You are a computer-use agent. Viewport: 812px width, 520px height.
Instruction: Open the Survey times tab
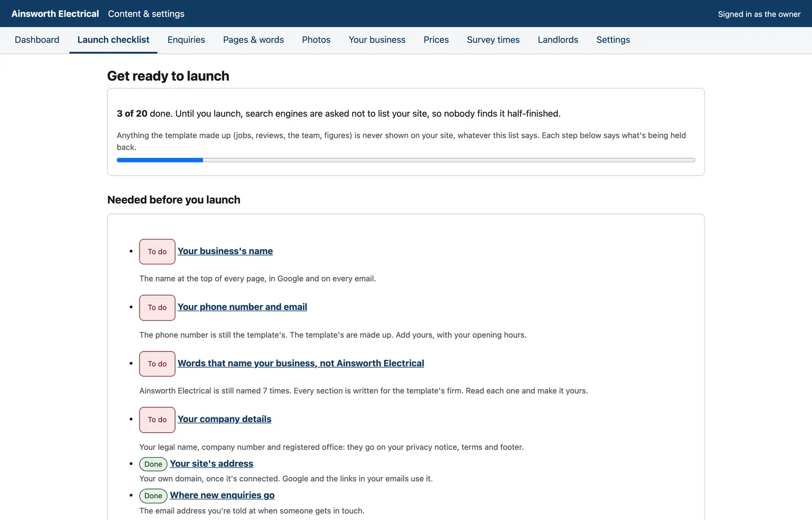point(493,40)
